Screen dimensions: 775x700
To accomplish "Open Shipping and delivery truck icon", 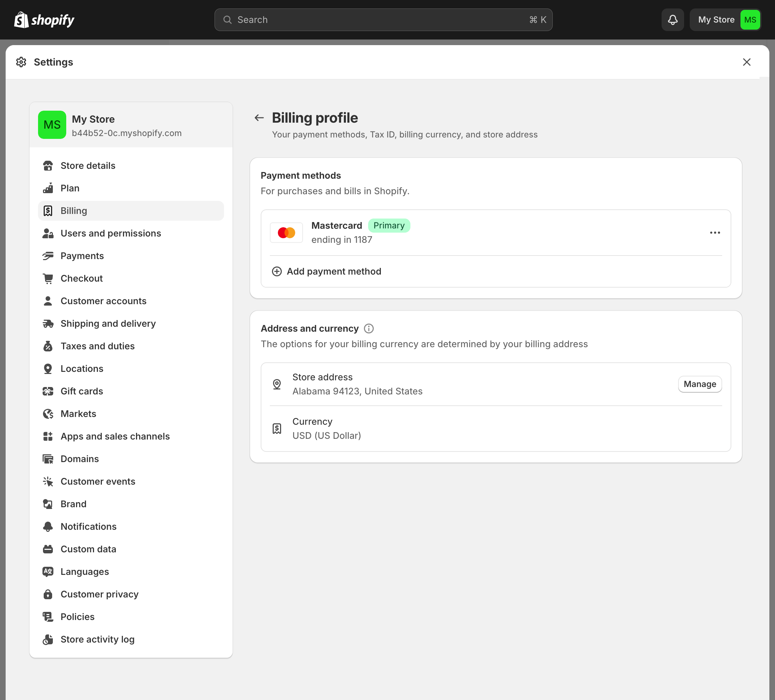I will (x=48, y=324).
